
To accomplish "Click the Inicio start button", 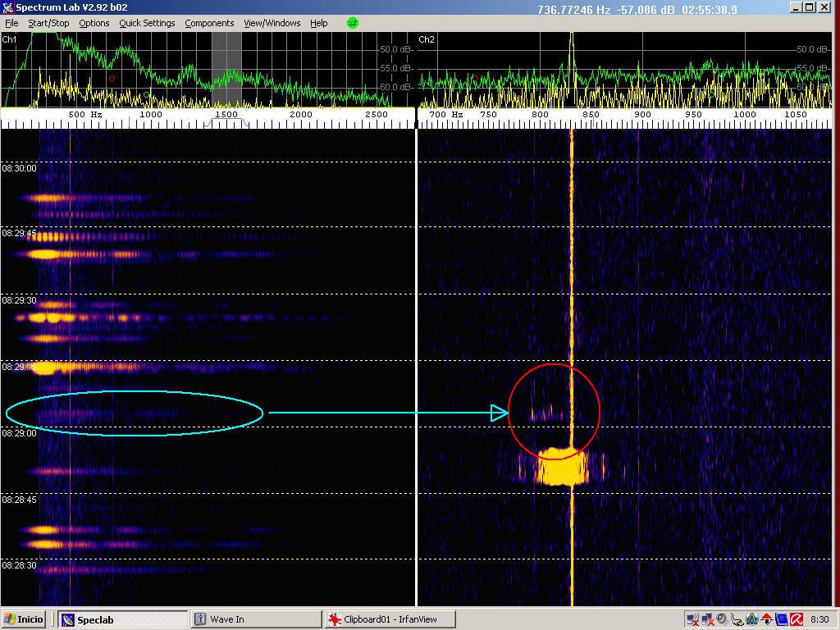I will 24,619.
